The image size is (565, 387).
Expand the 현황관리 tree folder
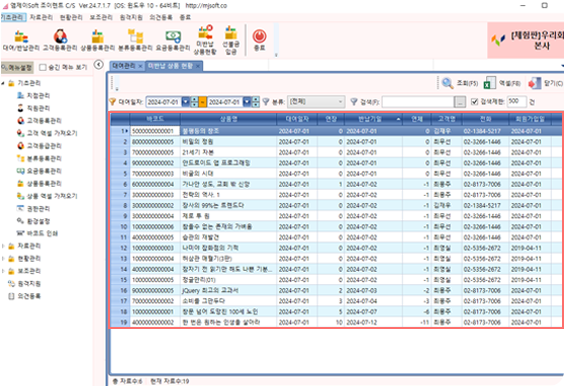3,259
